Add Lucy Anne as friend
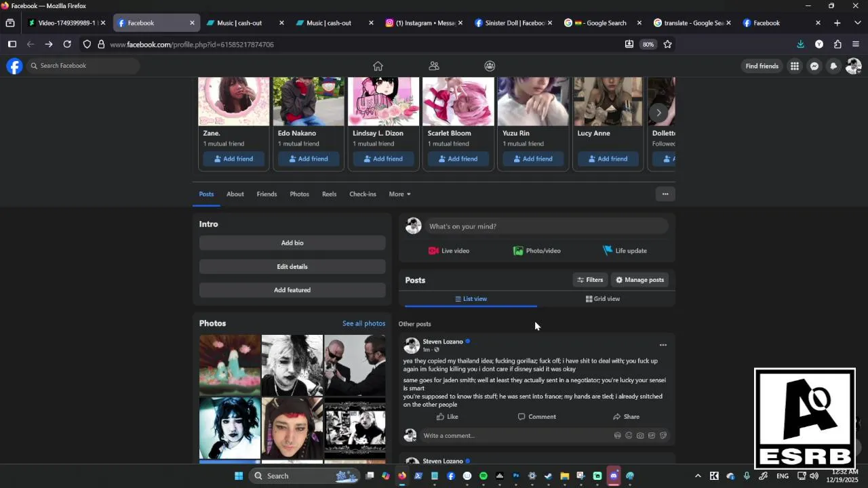868x488 pixels. [x=608, y=159]
